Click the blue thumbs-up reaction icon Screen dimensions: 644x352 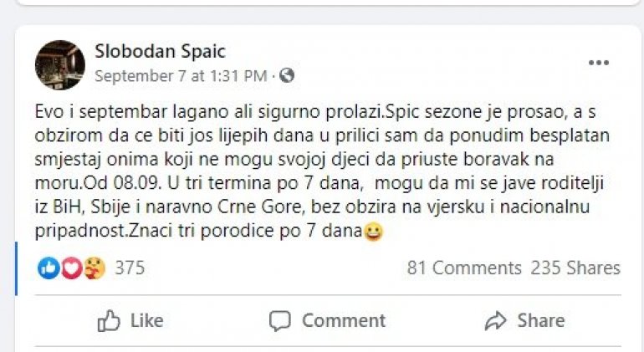tap(49, 268)
